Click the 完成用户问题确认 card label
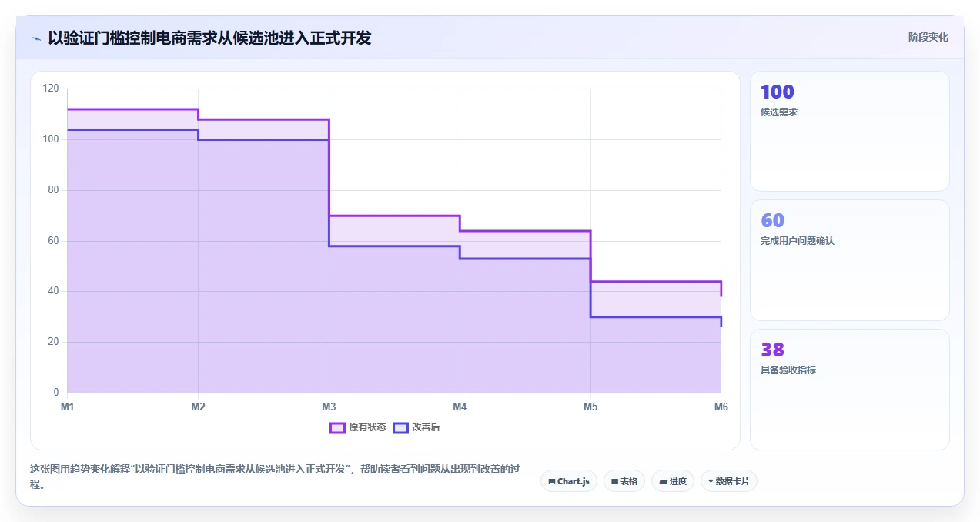The height and width of the screenshot is (522, 980). click(x=798, y=241)
